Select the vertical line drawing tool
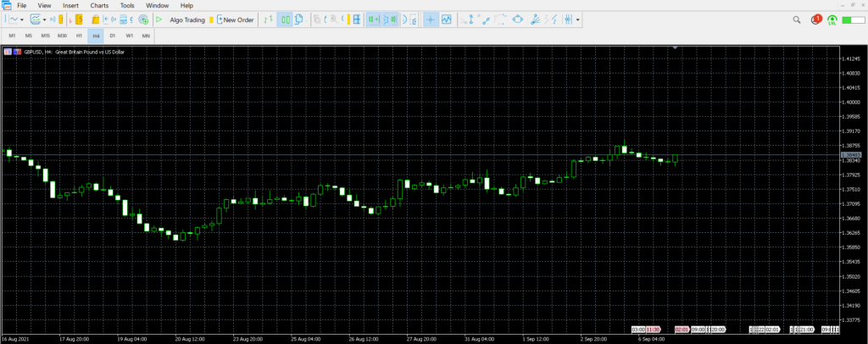The width and height of the screenshot is (868, 344). click(470, 19)
